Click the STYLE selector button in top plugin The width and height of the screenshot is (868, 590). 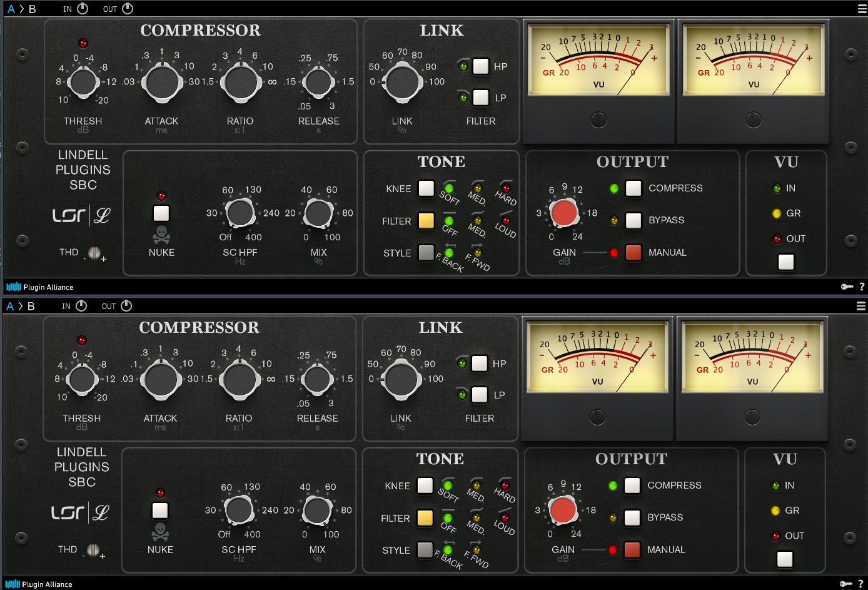(x=426, y=253)
